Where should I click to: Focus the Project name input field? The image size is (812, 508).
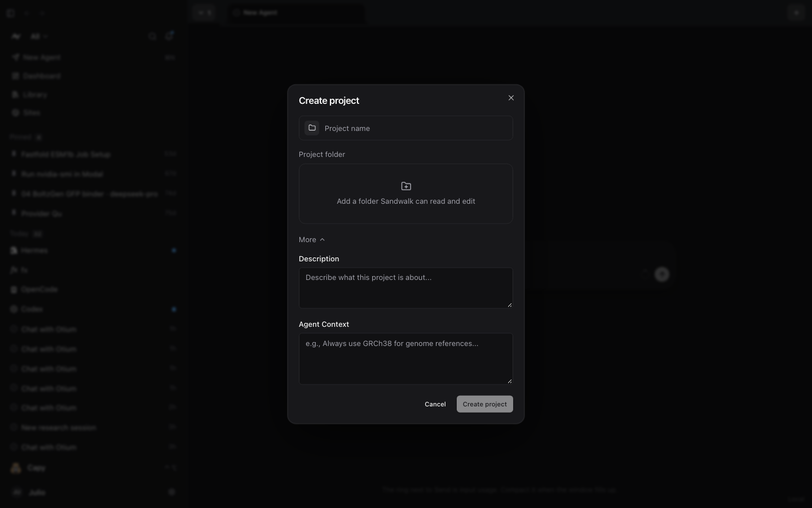406,128
